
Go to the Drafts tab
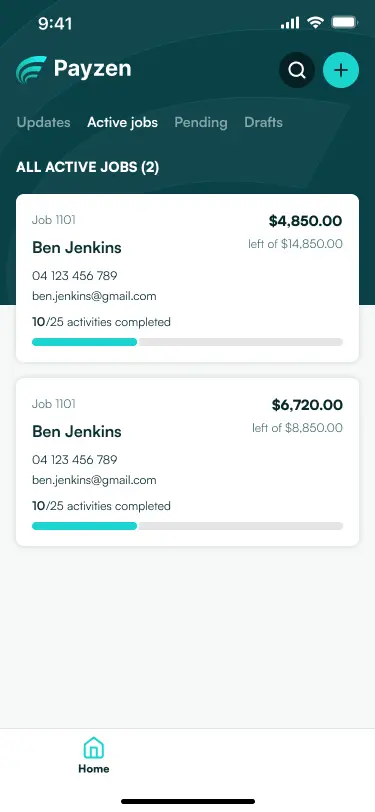click(264, 123)
